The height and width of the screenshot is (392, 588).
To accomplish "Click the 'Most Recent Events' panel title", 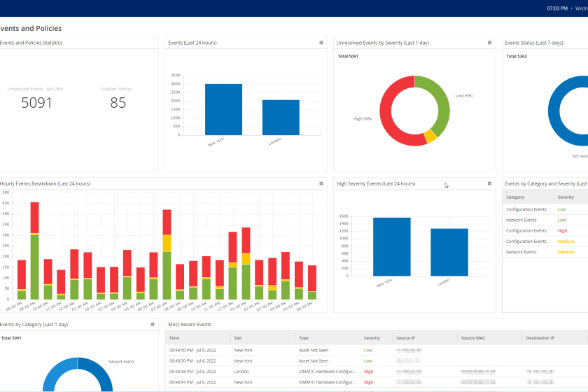I will coord(190,325).
